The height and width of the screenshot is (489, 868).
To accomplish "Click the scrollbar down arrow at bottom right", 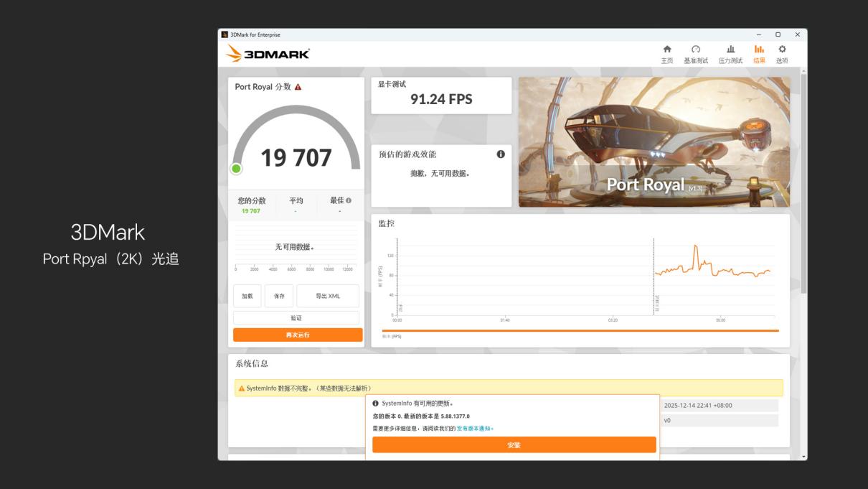I will pyautogui.click(x=803, y=456).
